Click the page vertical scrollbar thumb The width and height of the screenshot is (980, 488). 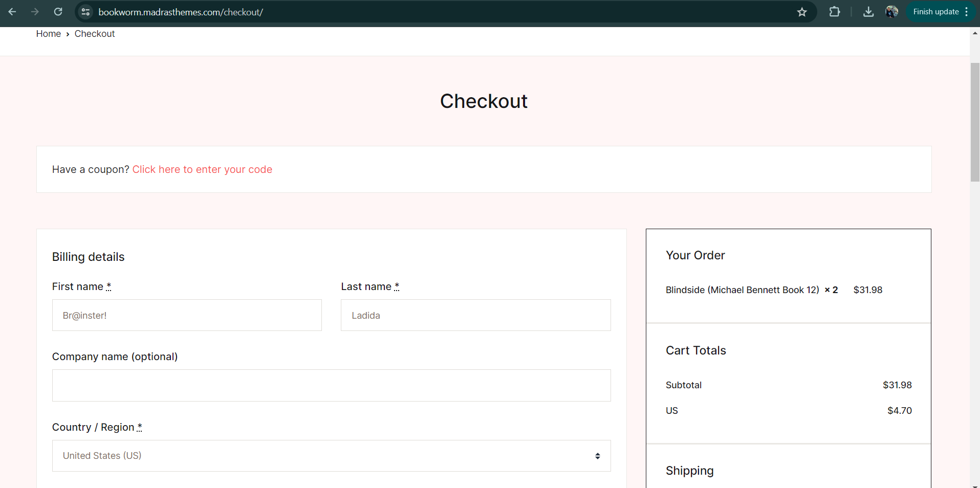975,122
